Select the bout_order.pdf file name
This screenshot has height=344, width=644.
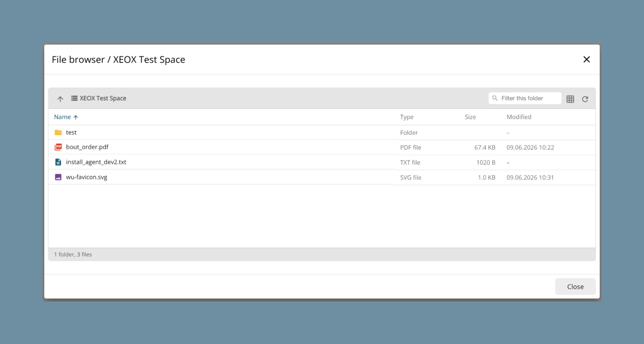87,147
